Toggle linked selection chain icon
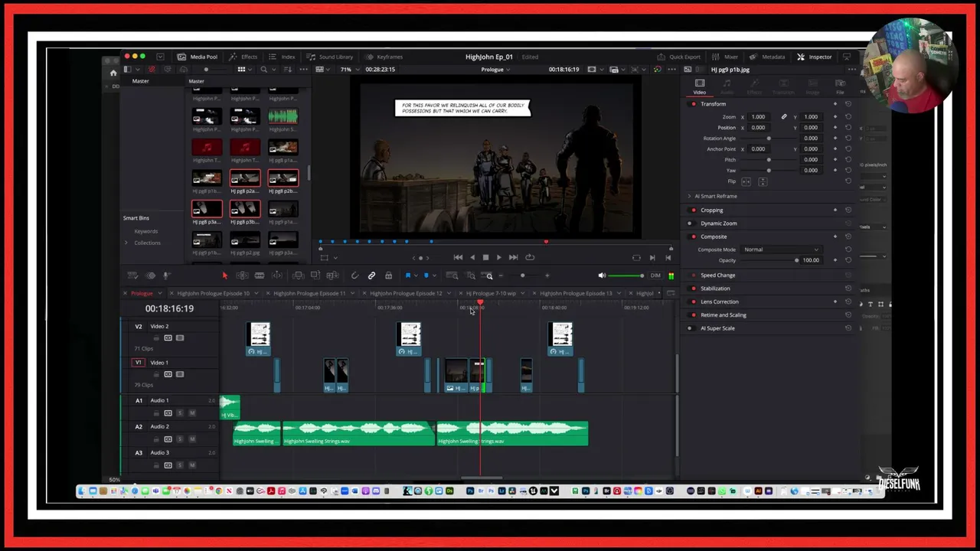 (371, 275)
